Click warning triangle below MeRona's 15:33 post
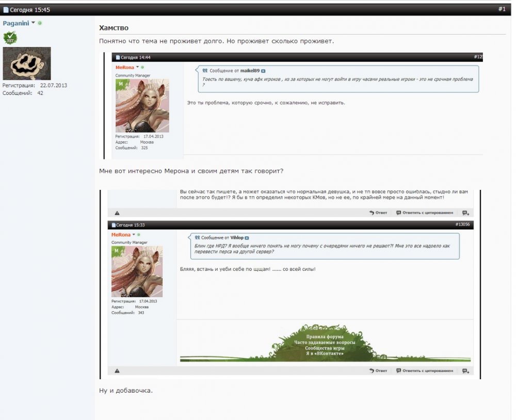 click(117, 370)
